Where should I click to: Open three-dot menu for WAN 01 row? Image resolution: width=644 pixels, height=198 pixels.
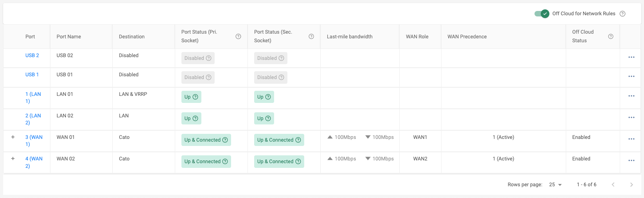click(631, 139)
